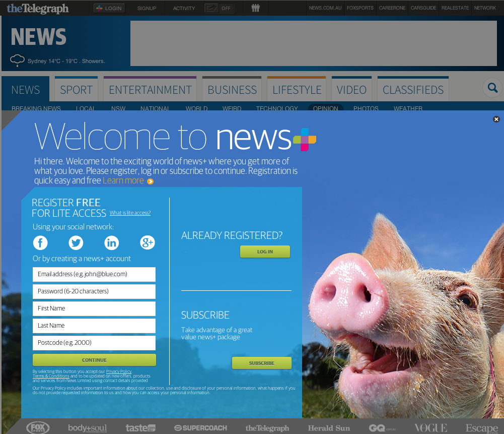
Task: Focus the Last Name field
Action: [x=94, y=326]
